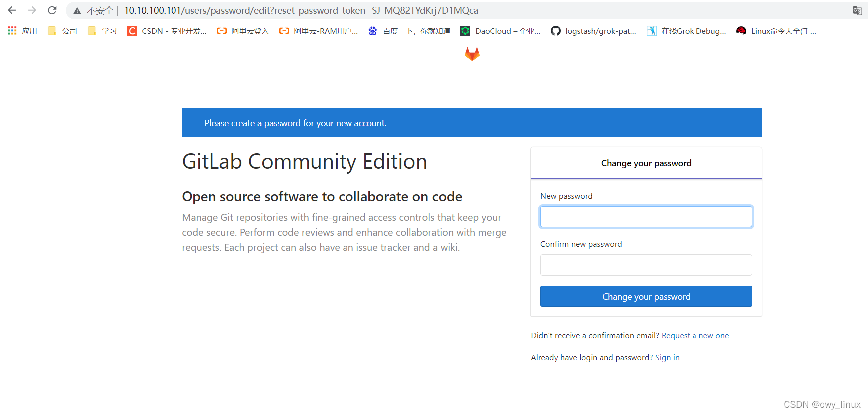
Task: Select the Change your password tab header
Action: (x=646, y=163)
